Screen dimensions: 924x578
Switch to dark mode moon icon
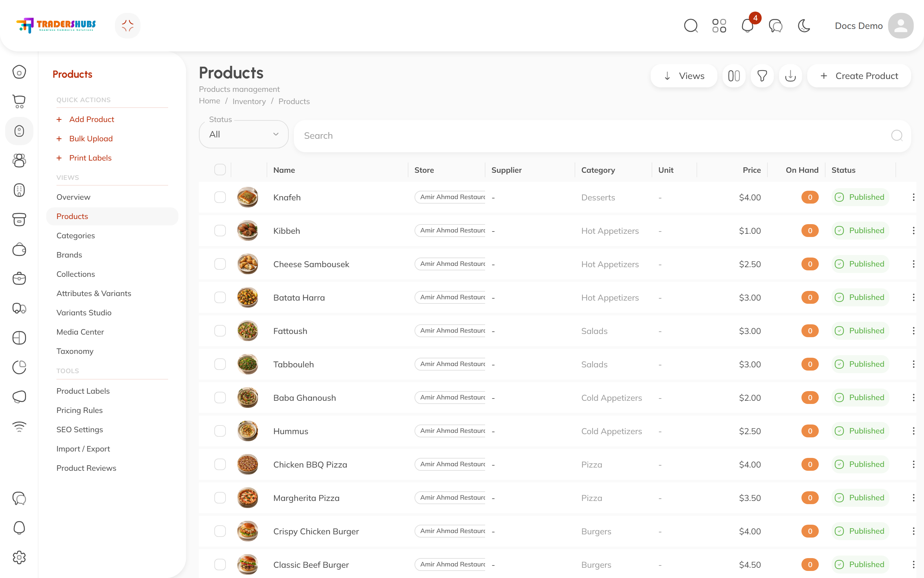(804, 26)
